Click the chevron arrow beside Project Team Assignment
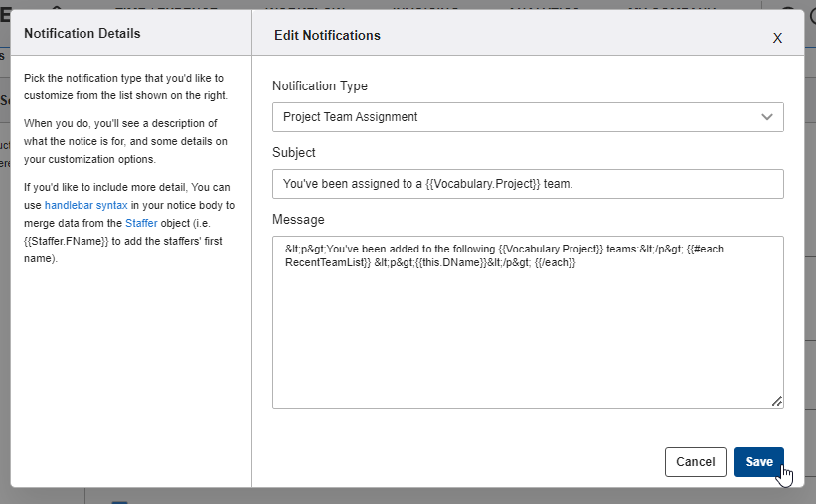Viewport: 816px width, 504px height. pos(767,117)
